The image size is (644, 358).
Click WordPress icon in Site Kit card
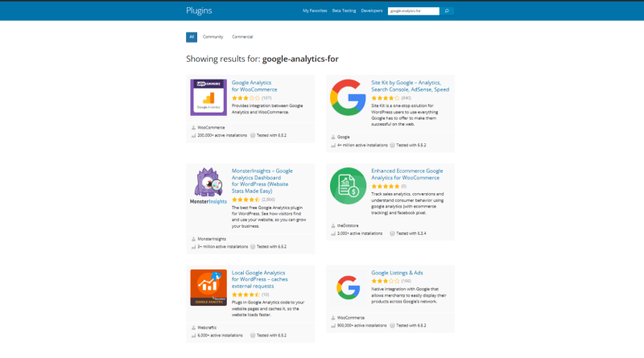[x=392, y=146]
